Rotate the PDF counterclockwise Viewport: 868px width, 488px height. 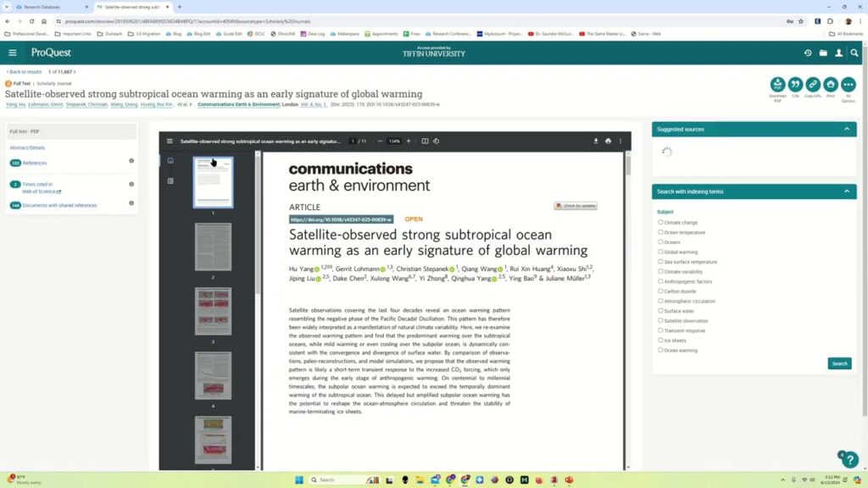coord(437,141)
